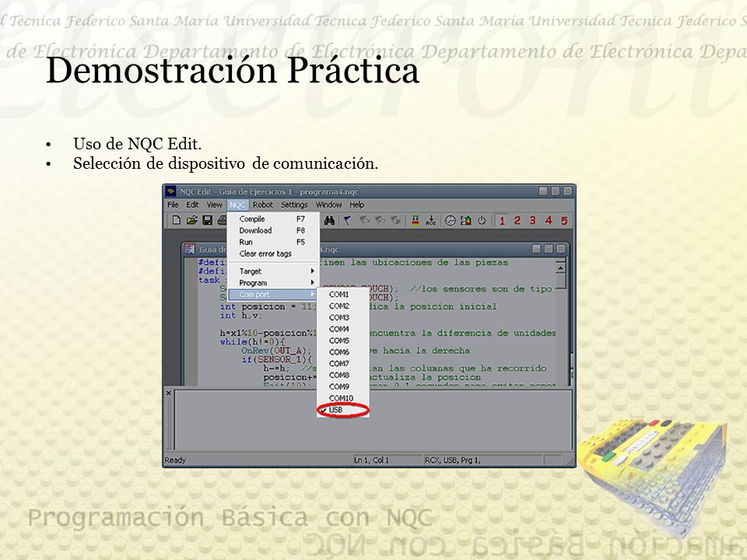
Task: Select COM5 port option
Action: (342, 341)
